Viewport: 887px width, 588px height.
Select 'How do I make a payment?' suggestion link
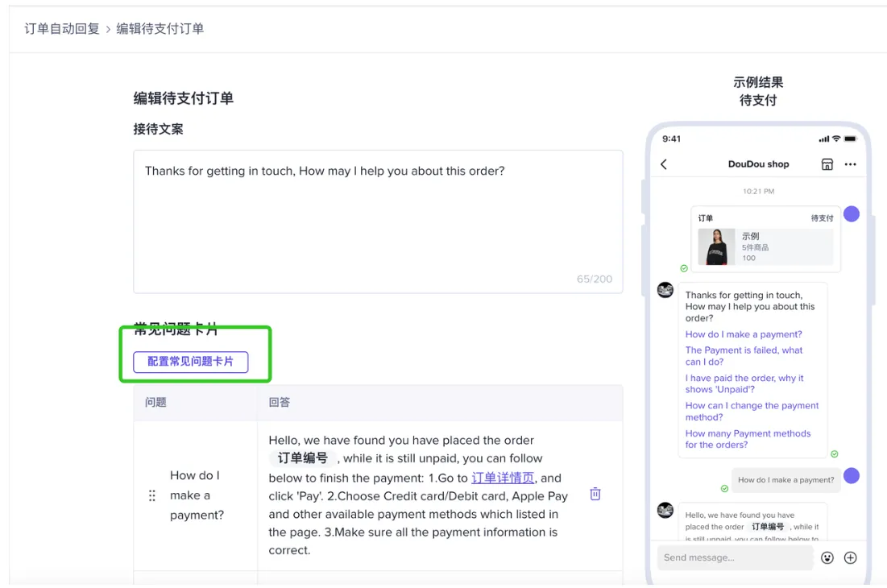(744, 335)
